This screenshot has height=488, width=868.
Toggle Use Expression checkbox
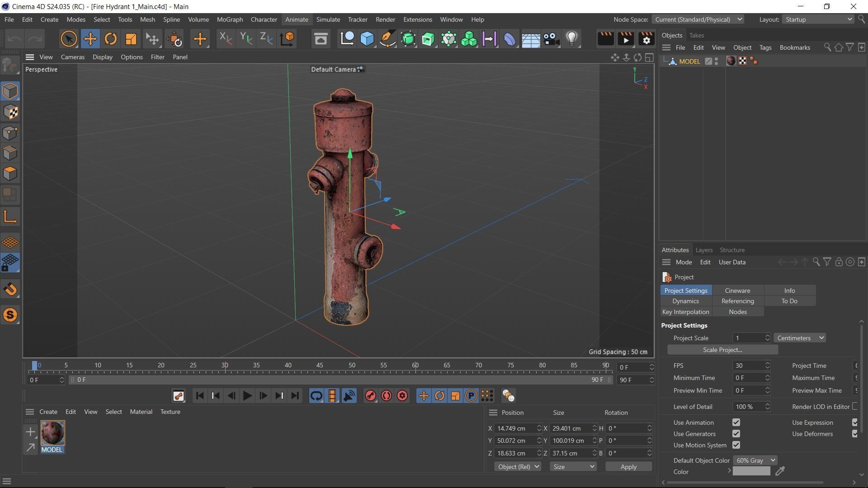coord(855,422)
